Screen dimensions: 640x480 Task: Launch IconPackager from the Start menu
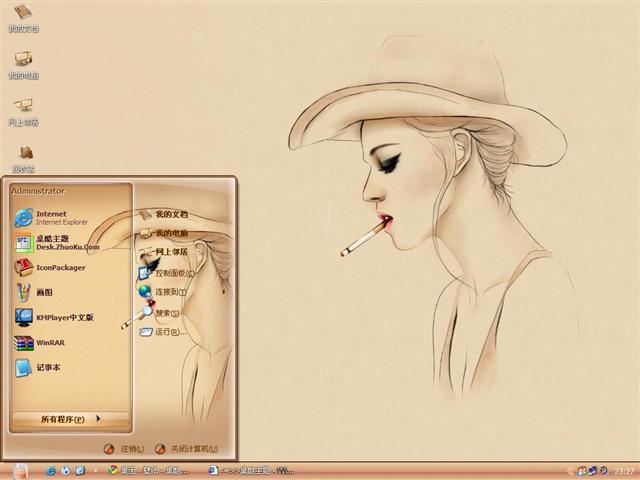[50, 268]
